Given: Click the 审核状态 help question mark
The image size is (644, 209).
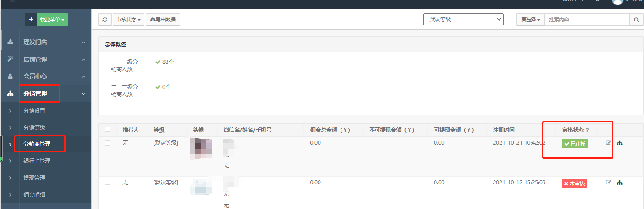Looking at the screenshot, I should 587,130.
